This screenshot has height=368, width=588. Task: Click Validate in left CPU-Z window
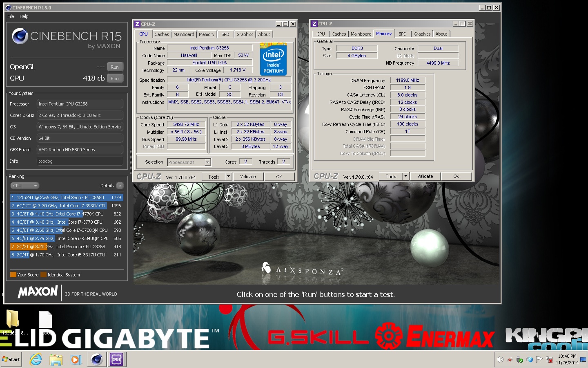point(248,177)
